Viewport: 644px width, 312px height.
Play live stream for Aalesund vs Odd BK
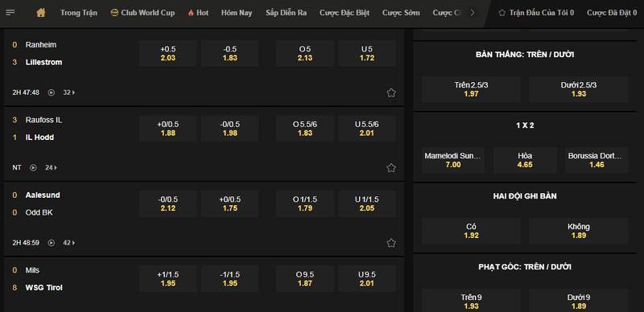[x=52, y=243]
